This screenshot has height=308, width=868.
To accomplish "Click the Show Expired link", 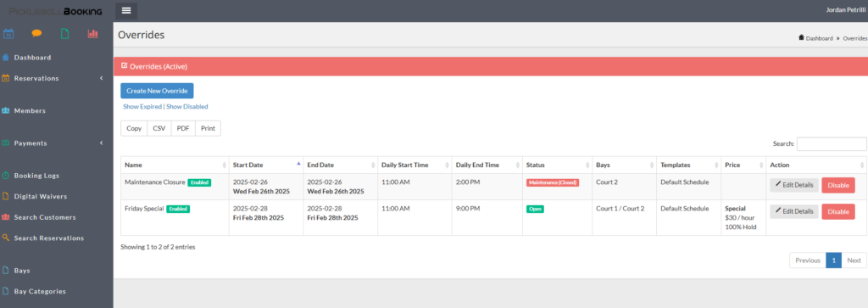I will point(142,106).
